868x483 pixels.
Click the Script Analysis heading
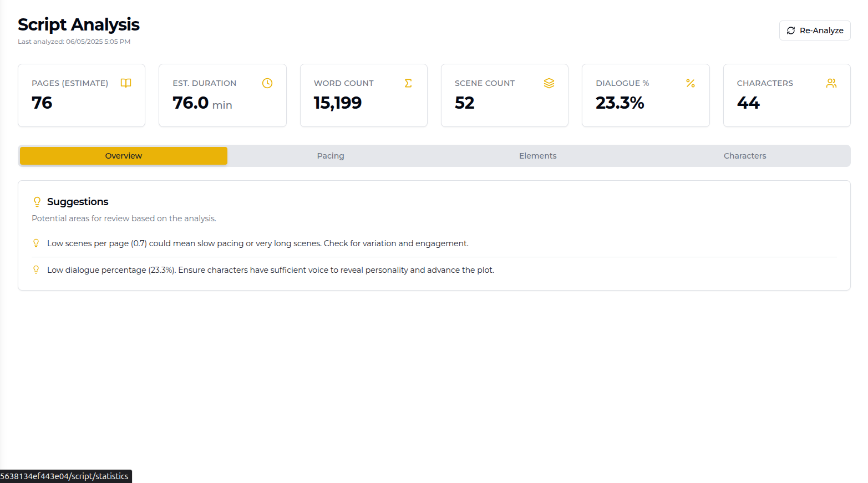point(79,24)
